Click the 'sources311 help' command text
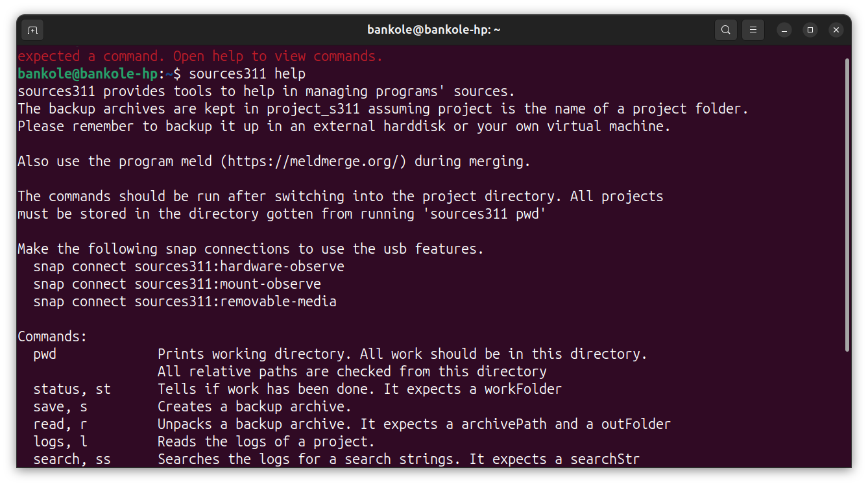 point(247,73)
